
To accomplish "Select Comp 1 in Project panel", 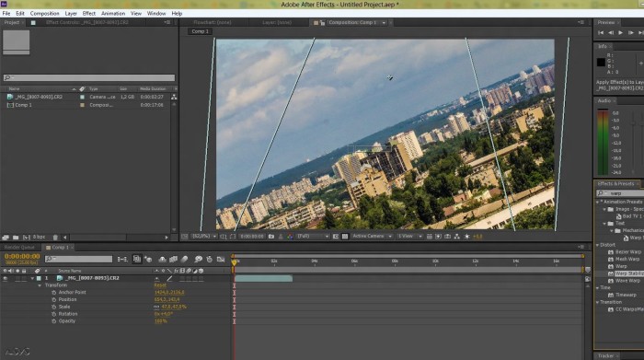I will [x=23, y=105].
